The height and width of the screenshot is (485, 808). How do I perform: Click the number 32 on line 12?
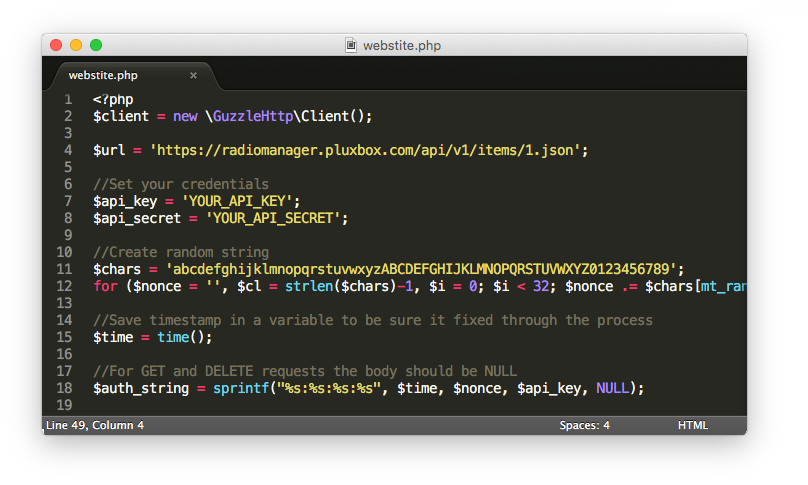pos(541,286)
